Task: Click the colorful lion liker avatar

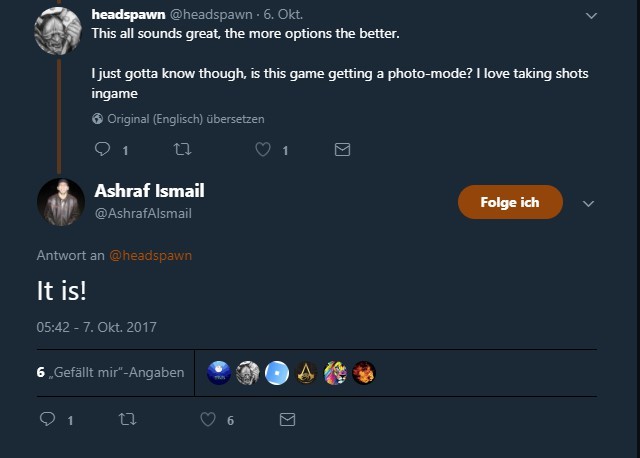Action: tap(335, 373)
